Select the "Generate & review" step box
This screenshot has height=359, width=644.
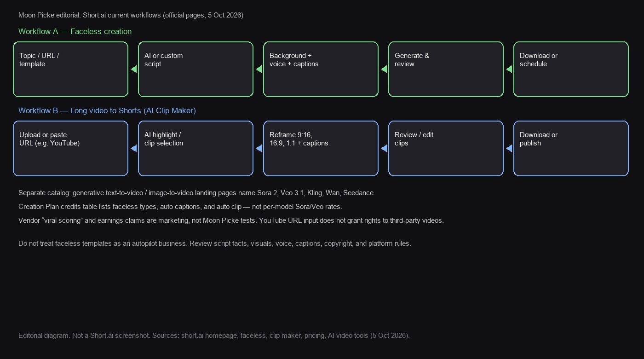pyautogui.click(x=446, y=69)
